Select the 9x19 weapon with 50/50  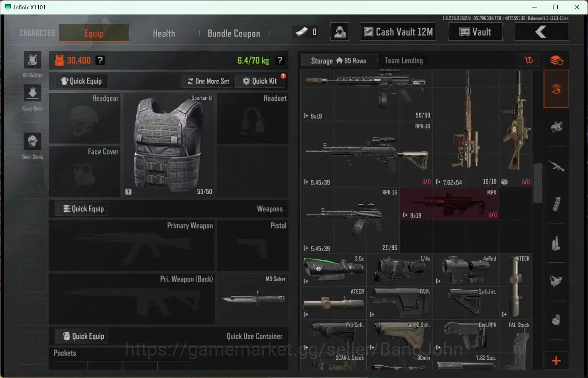(x=367, y=95)
